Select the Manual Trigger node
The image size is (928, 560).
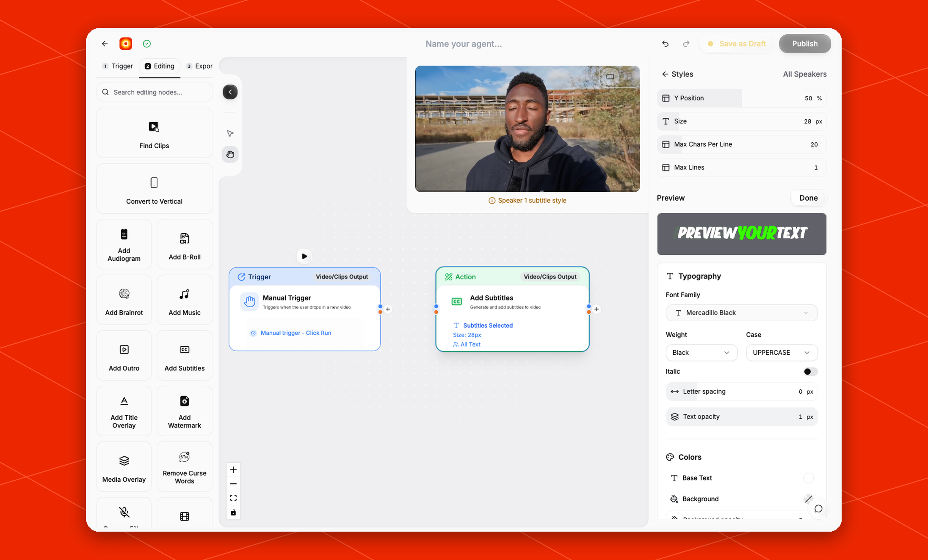point(304,309)
